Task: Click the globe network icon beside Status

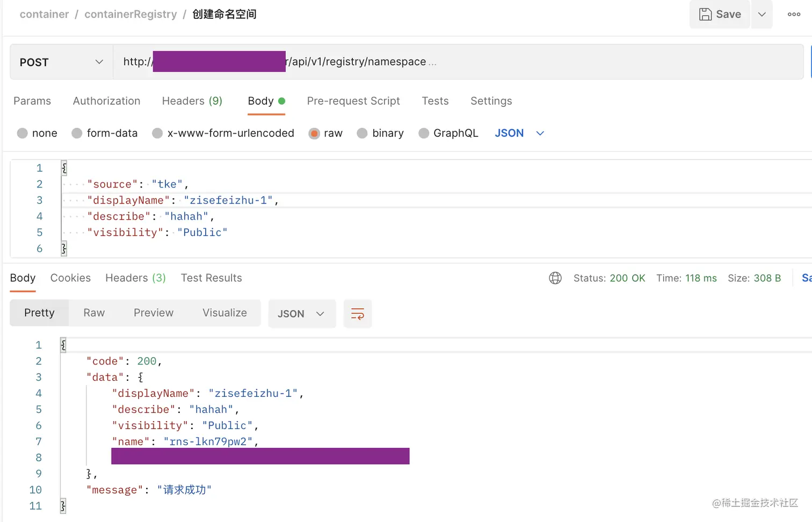Action: 555,278
